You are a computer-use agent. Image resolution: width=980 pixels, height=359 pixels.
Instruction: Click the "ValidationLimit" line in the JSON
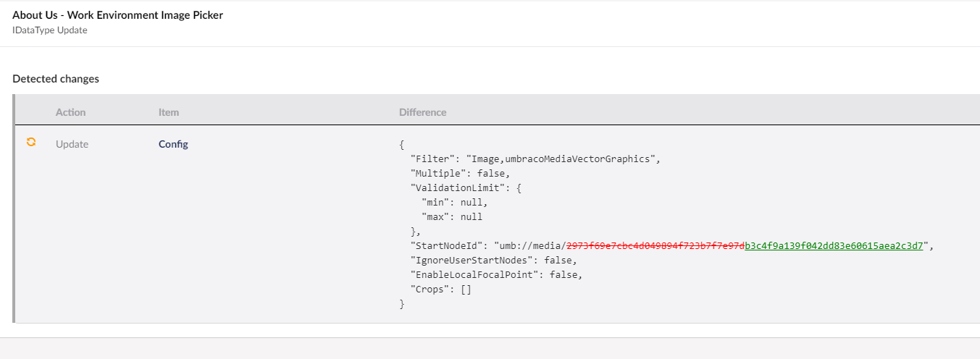pyautogui.click(x=466, y=188)
